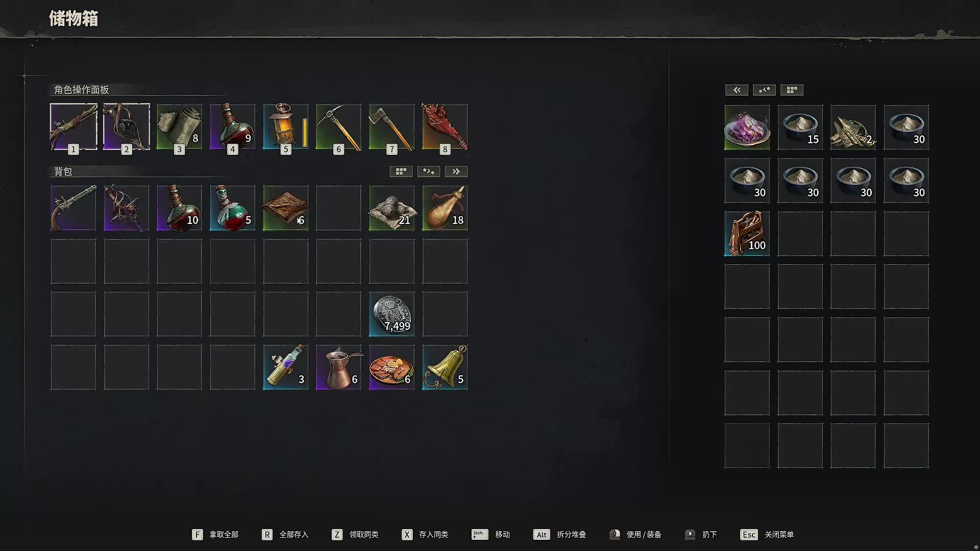This screenshot has height=551, width=980.
Task: Select the copper coffee pot item
Action: point(338,367)
